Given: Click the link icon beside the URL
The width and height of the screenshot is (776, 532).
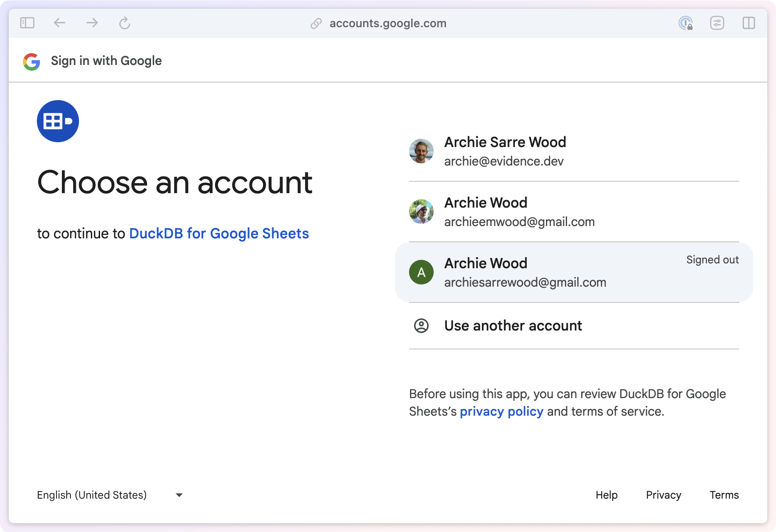Looking at the screenshot, I should (316, 23).
